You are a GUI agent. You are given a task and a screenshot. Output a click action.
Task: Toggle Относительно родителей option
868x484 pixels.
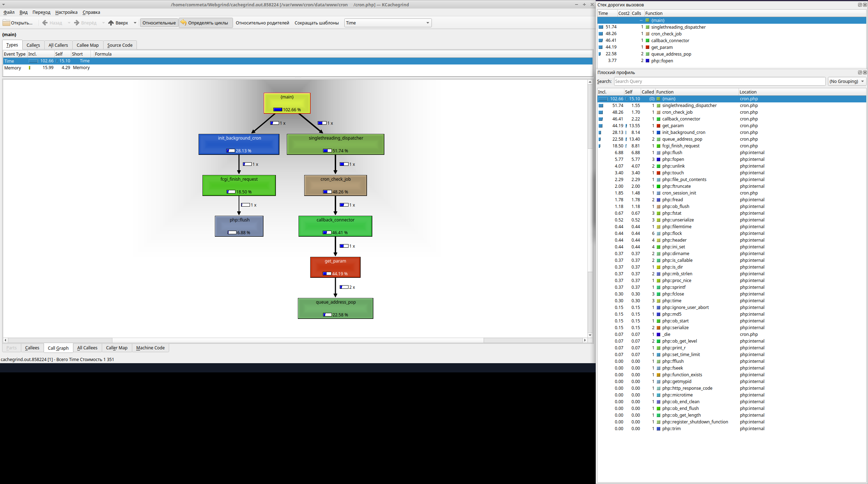tap(262, 23)
